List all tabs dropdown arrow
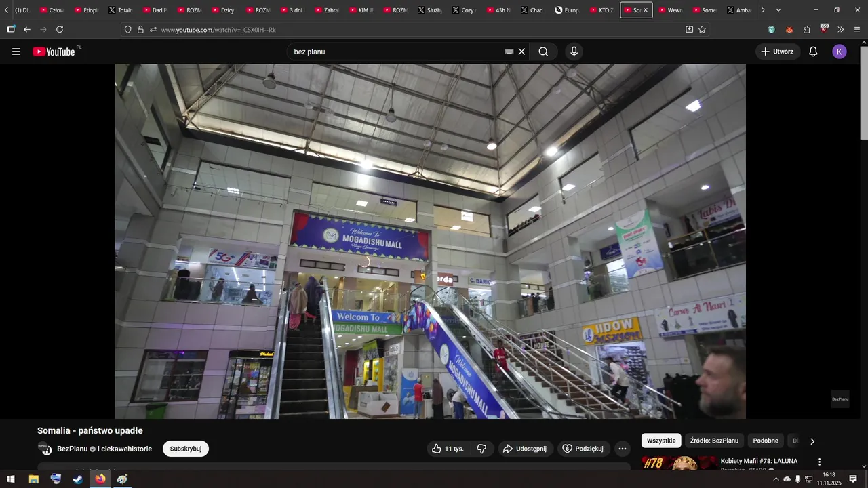 (x=778, y=10)
